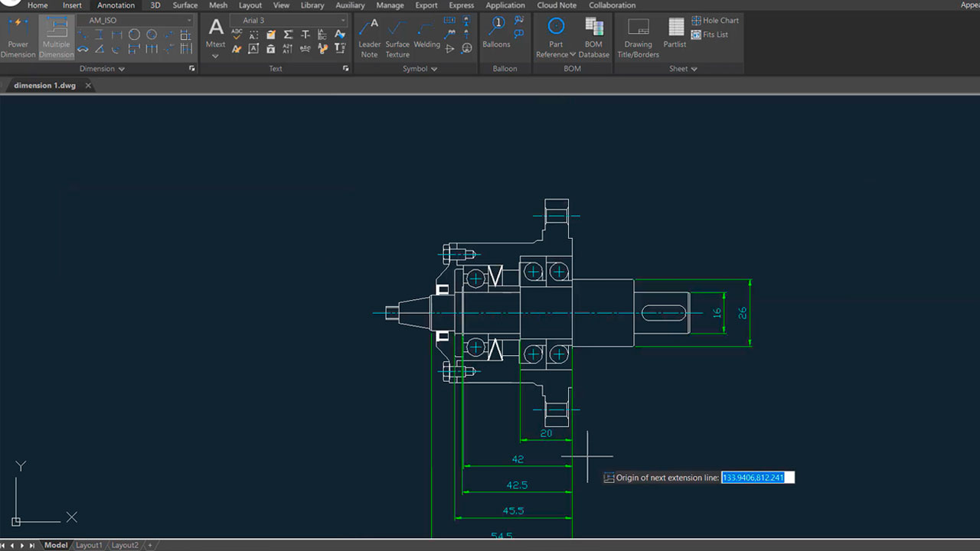Open the BOM Database

click(x=593, y=37)
